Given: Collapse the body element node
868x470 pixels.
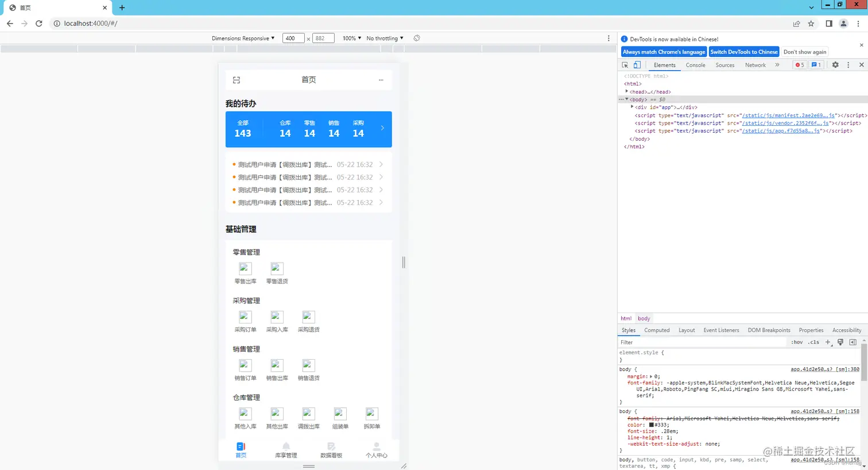Looking at the screenshot, I should point(626,99).
